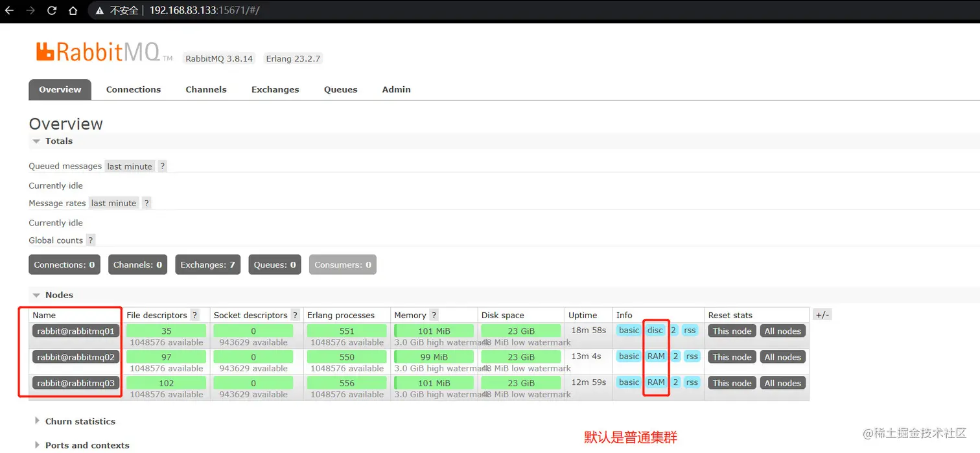Click the 2 tag for rabbitmq02
The image size is (980, 453).
pyautogui.click(x=675, y=356)
